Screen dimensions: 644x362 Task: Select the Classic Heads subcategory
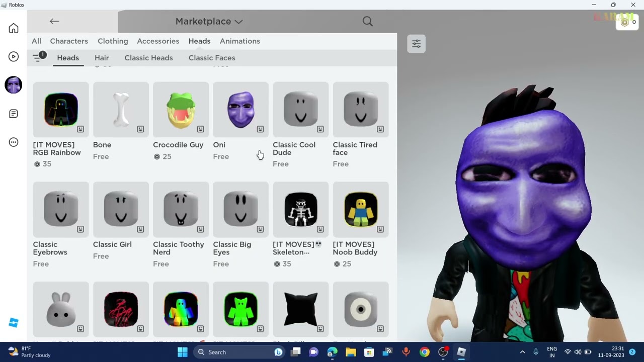[x=148, y=58]
